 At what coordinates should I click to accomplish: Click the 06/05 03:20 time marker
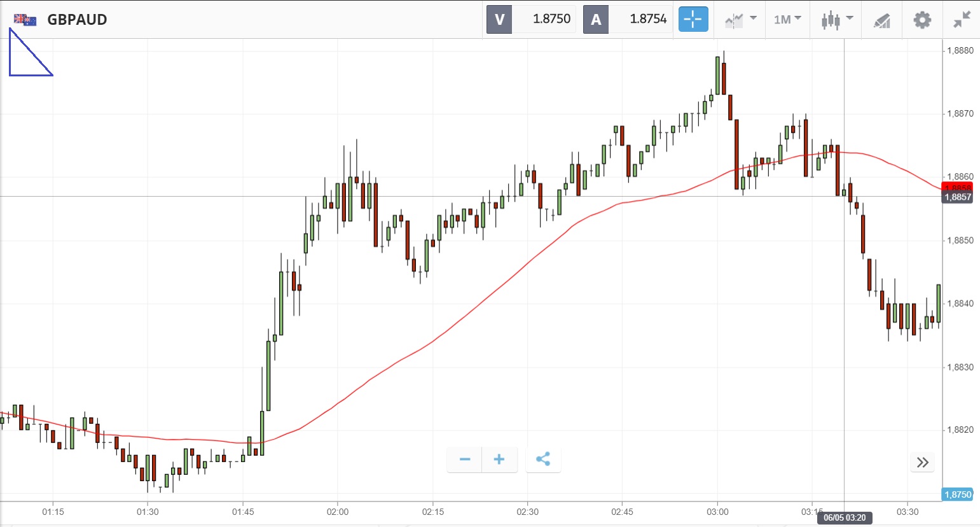(845, 517)
